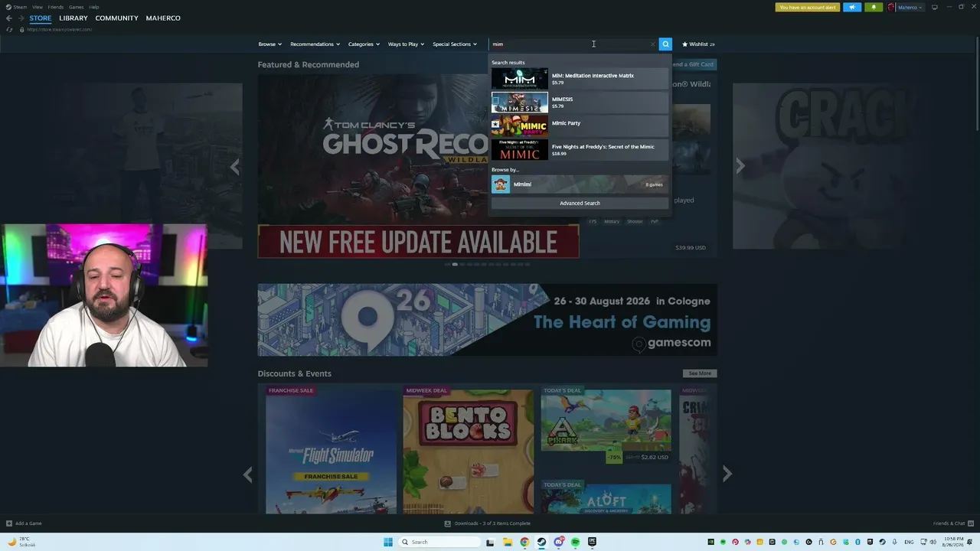Switch to the COMMUNITY tab
980x551 pixels.
click(x=117, y=18)
